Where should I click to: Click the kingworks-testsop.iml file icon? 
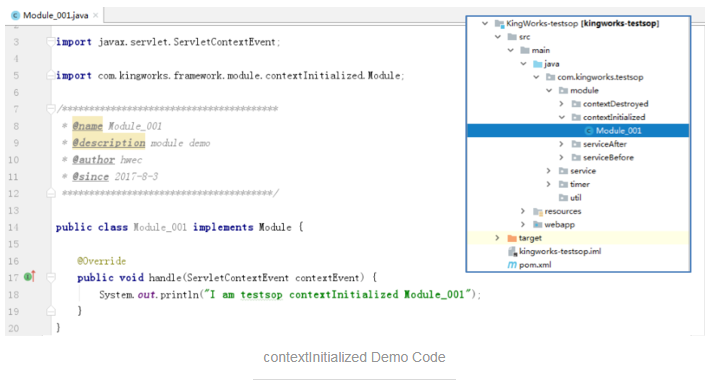coord(512,251)
